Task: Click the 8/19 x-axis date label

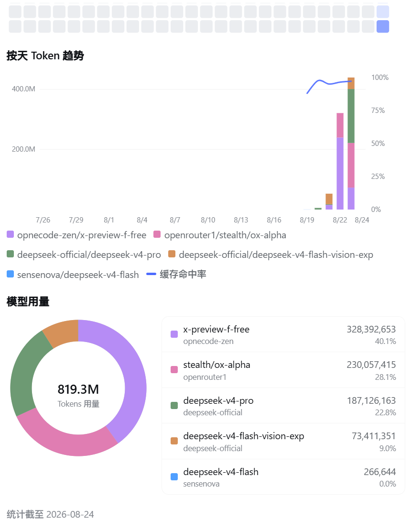Action: pos(307,220)
